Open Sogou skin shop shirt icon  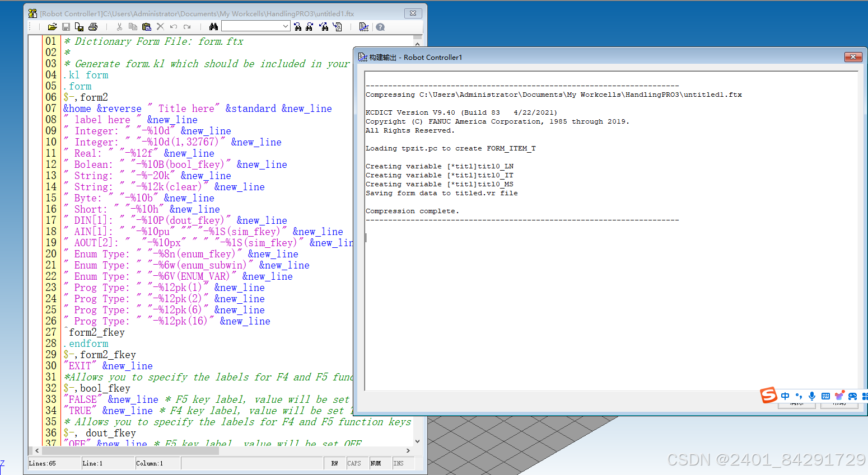839,396
